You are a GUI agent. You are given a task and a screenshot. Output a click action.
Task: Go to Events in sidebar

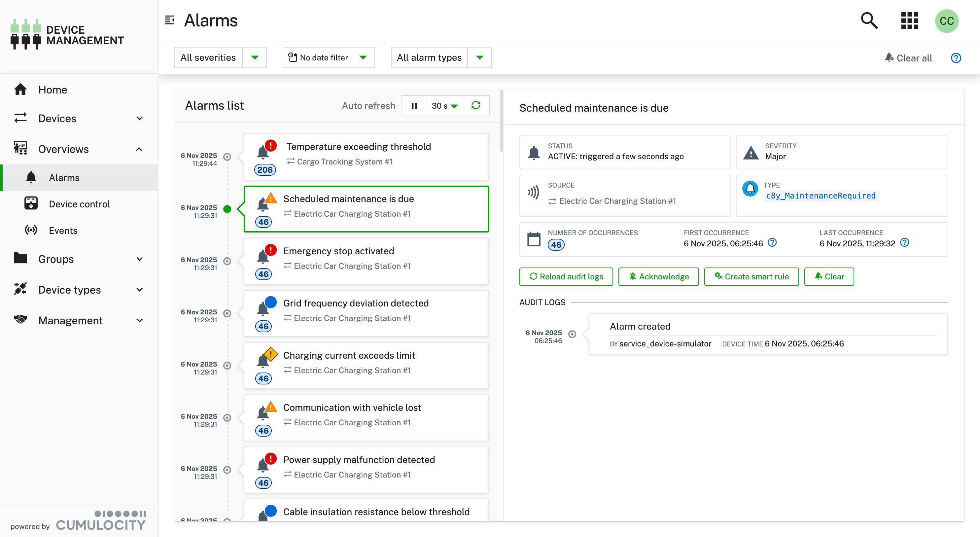63,230
